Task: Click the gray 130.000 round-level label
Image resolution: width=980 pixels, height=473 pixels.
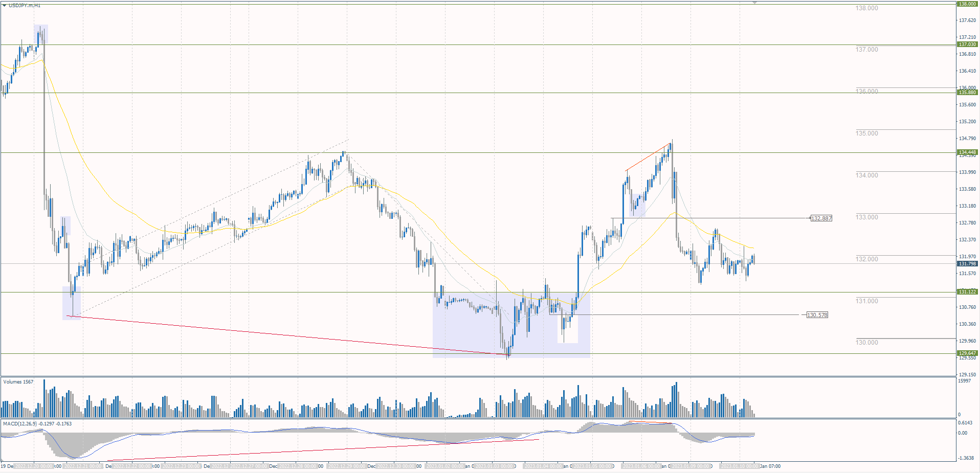Action: point(866,343)
